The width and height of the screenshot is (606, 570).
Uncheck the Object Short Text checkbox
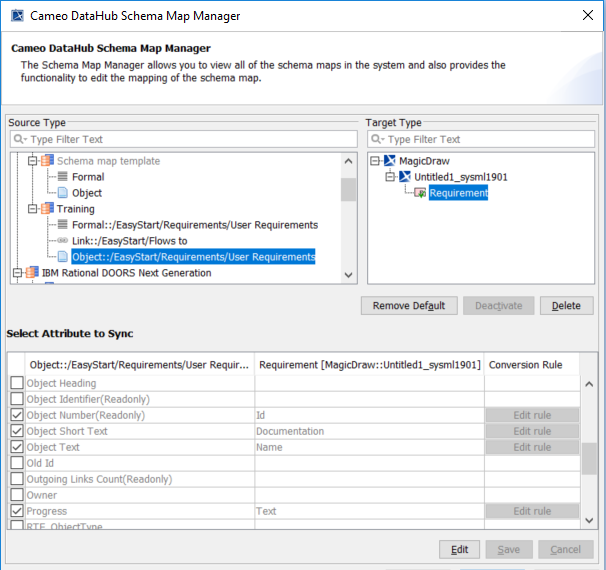(16, 431)
